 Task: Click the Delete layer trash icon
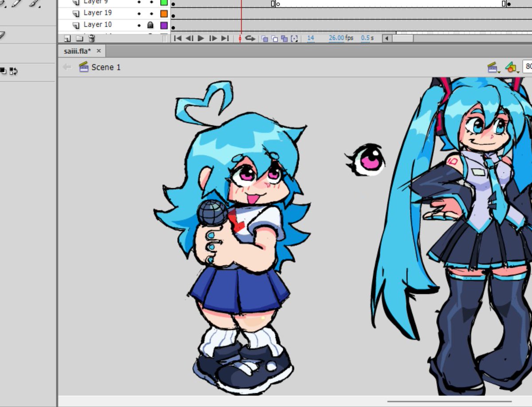pyautogui.click(x=91, y=39)
